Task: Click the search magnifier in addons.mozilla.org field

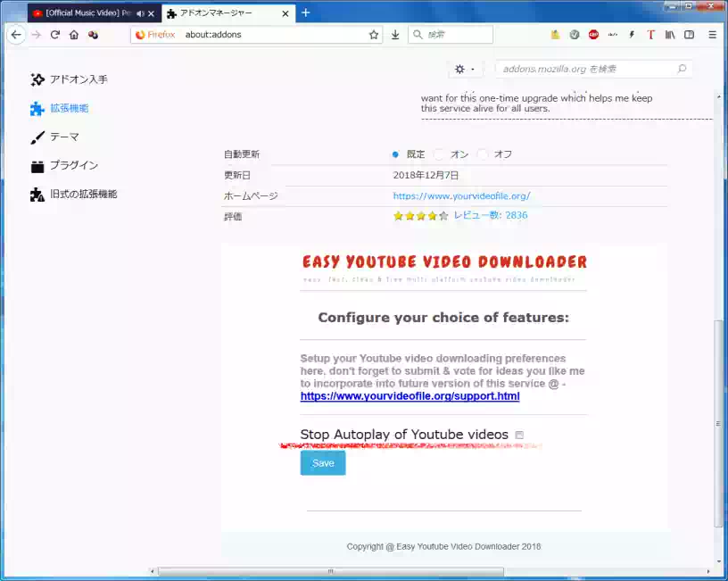Action: (x=682, y=69)
